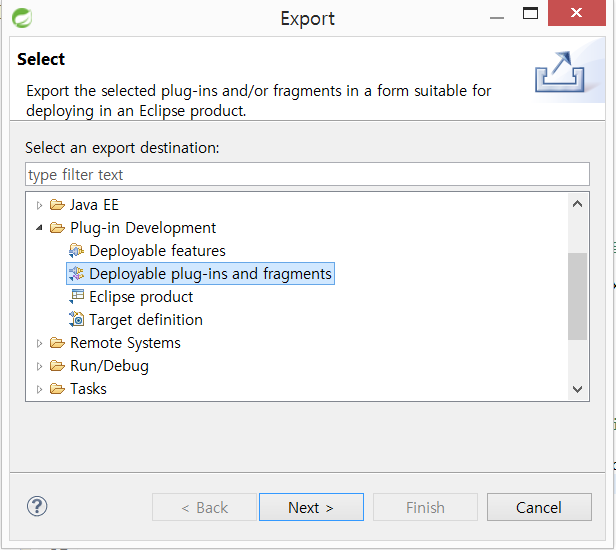Open the help question mark icon

pyautogui.click(x=37, y=506)
